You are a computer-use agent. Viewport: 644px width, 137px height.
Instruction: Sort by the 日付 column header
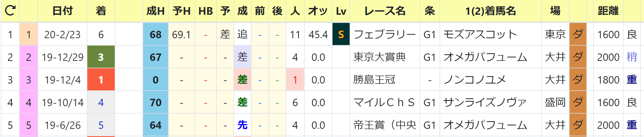point(62,11)
